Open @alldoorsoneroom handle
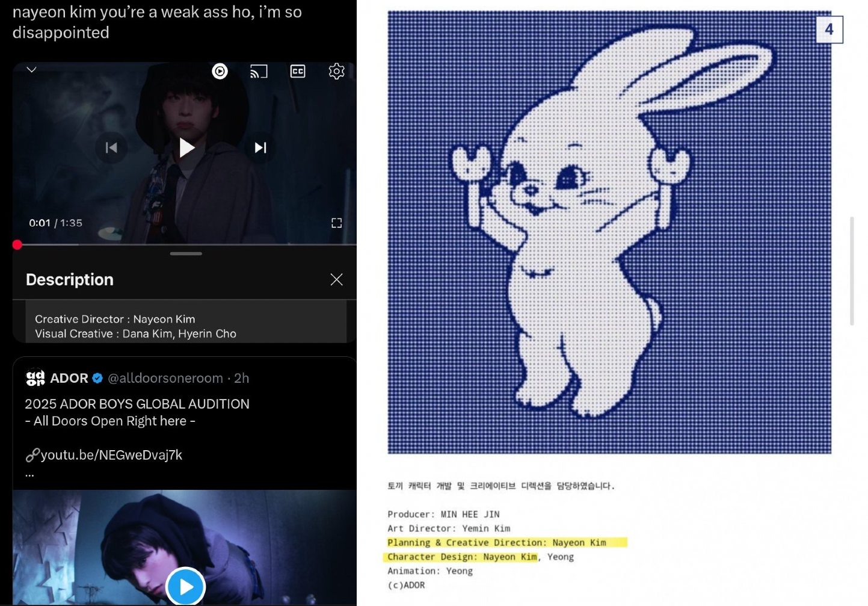Viewport: 868px width, 606px height. click(165, 378)
